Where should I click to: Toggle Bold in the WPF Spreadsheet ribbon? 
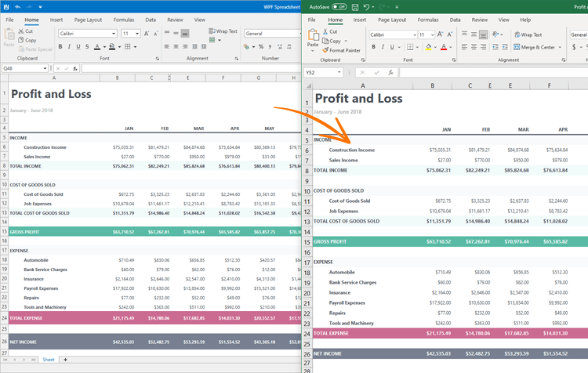click(60, 47)
